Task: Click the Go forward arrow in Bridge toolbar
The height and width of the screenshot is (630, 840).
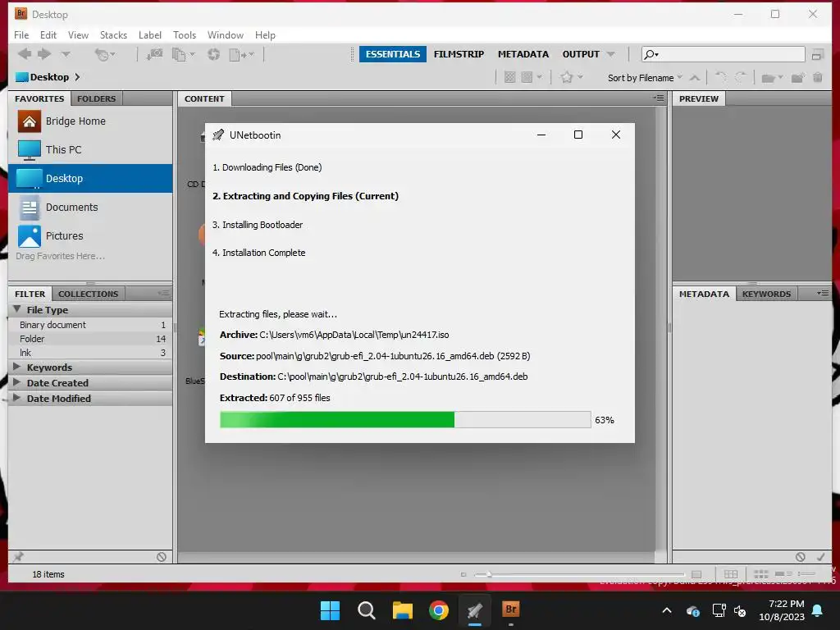Action: (44, 53)
